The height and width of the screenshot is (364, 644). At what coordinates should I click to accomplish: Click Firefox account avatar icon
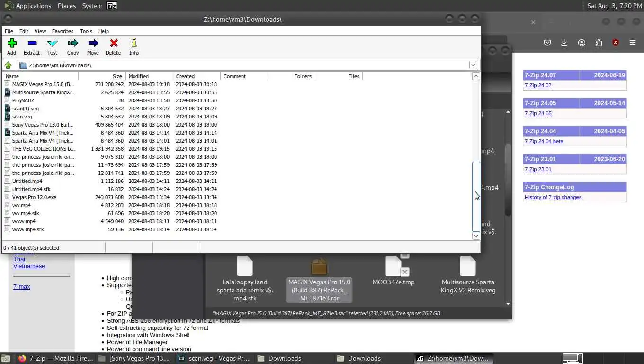pos(581,43)
